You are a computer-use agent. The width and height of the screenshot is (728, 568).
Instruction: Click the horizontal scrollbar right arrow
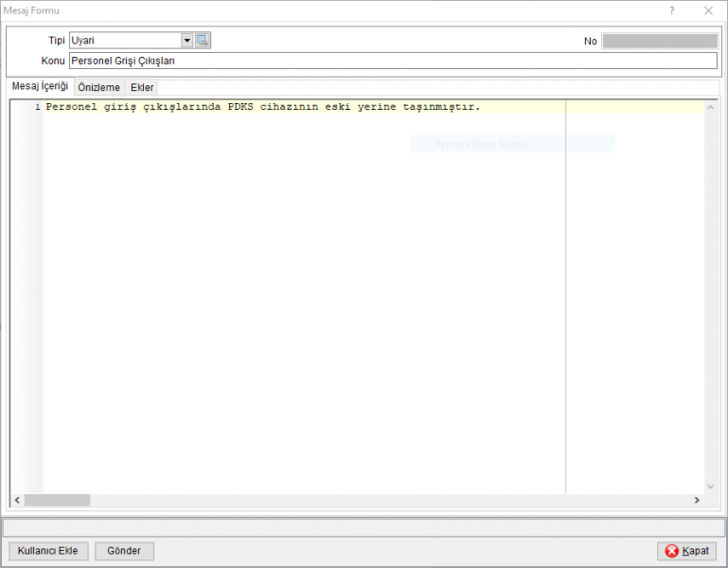click(x=697, y=500)
